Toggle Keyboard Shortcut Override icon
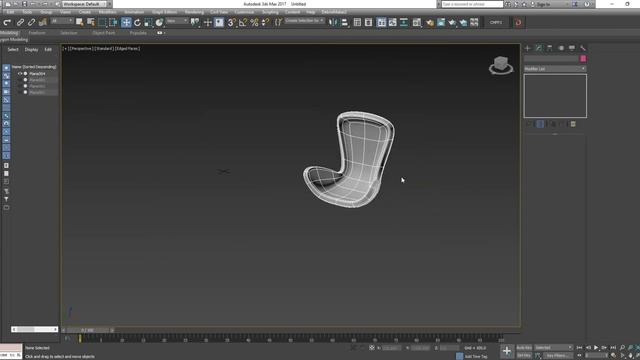The image size is (640, 360). pos(219,22)
